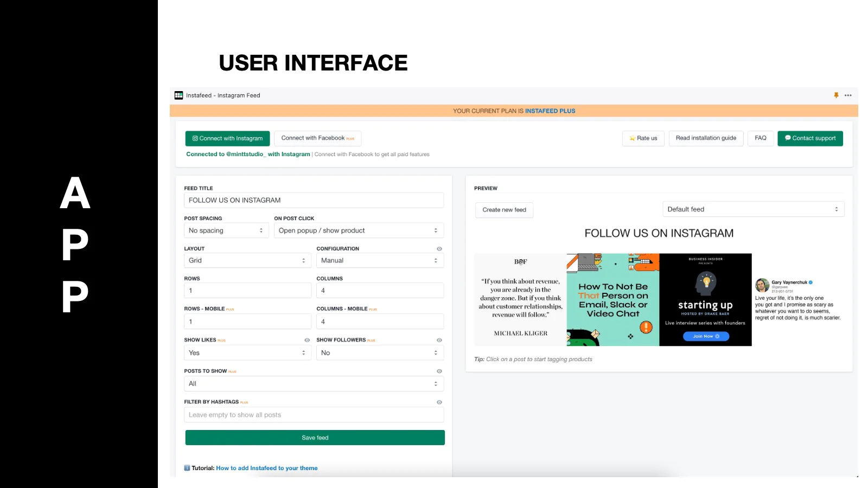Click the Columns - Mobile input field
868x488 pixels.
380,322
